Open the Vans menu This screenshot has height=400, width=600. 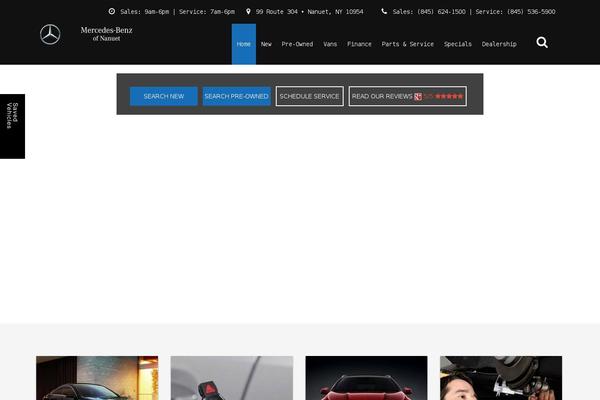(330, 44)
